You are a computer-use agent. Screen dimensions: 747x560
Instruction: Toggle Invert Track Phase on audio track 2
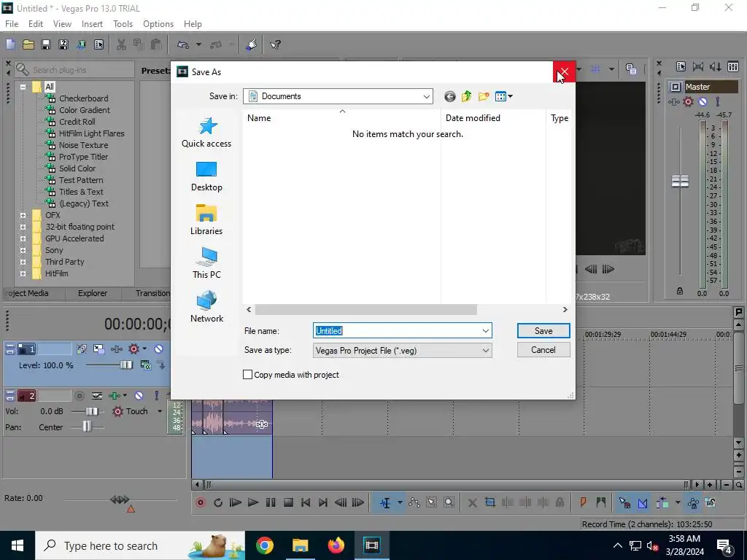97,396
